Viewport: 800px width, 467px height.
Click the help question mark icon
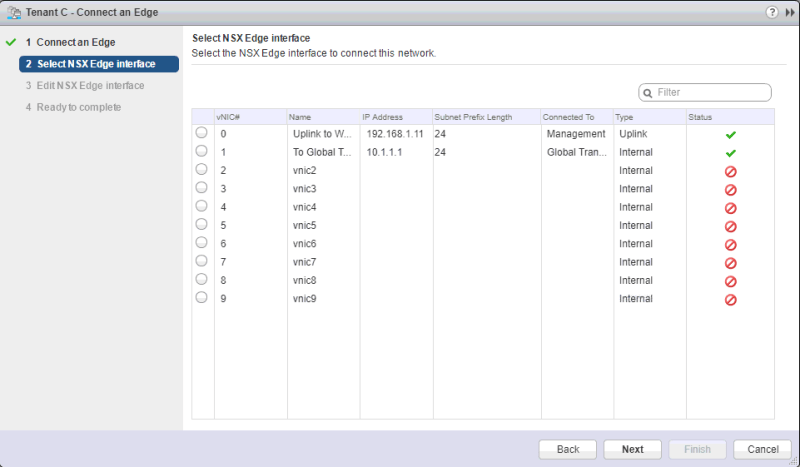772,11
